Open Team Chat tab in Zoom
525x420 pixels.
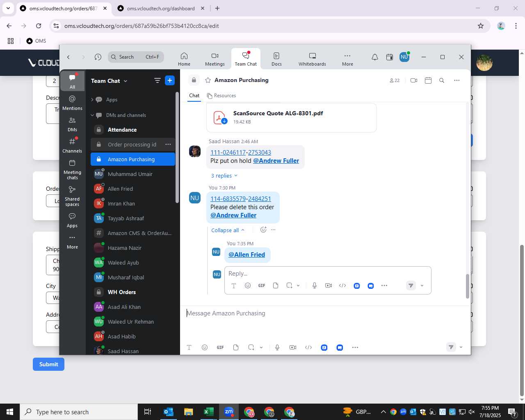click(x=246, y=59)
